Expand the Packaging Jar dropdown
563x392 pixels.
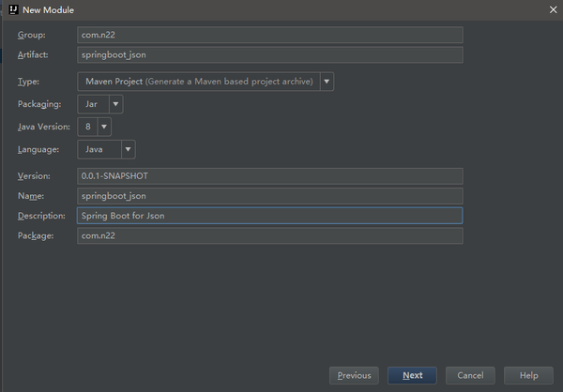point(115,104)
